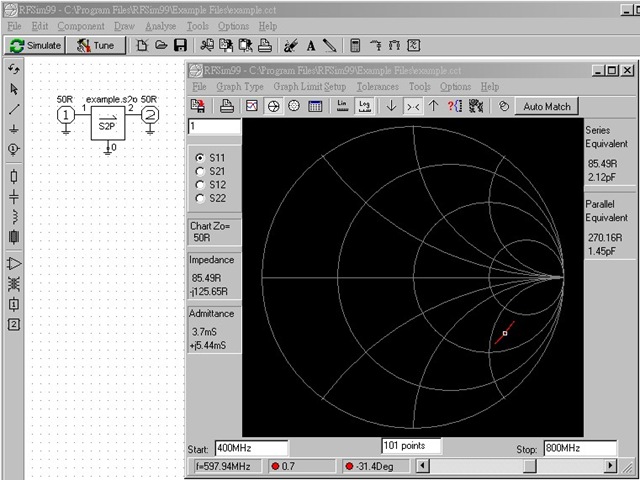Click the Stop frequency field 800MHz
This screenshot has height=480, width=640.
(x=580, y=449)
